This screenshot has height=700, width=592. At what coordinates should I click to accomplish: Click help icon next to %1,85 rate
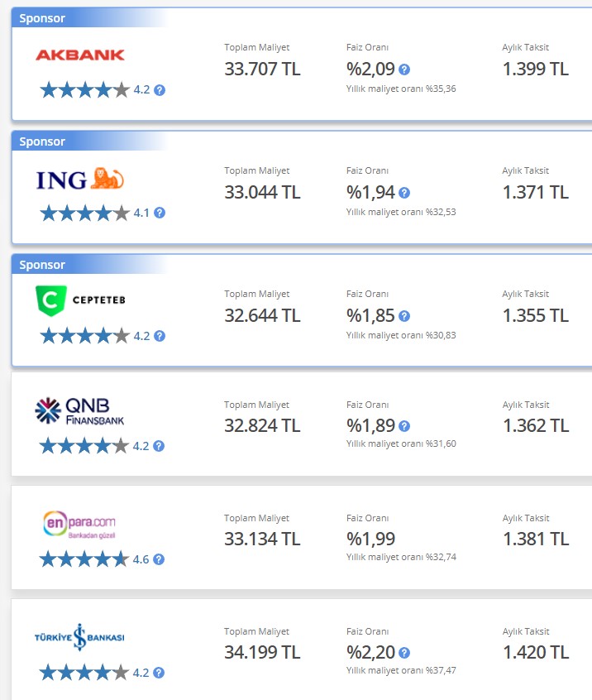pos(404,316)
